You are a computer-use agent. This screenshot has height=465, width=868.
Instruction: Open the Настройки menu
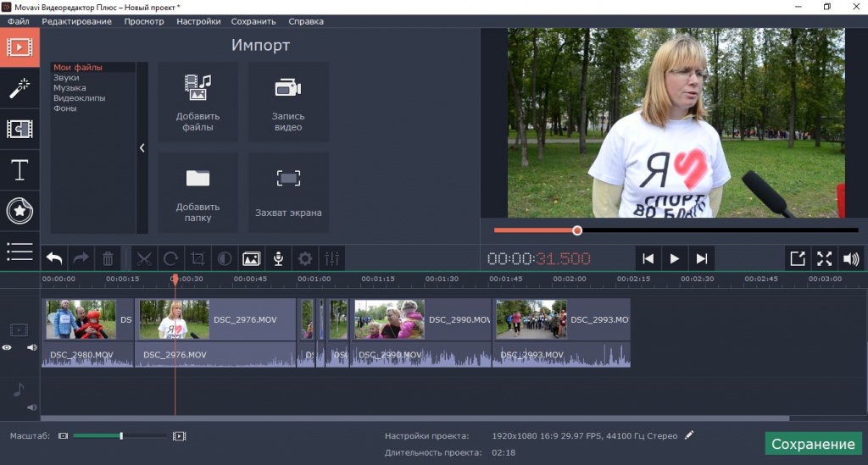coord(198,21)
